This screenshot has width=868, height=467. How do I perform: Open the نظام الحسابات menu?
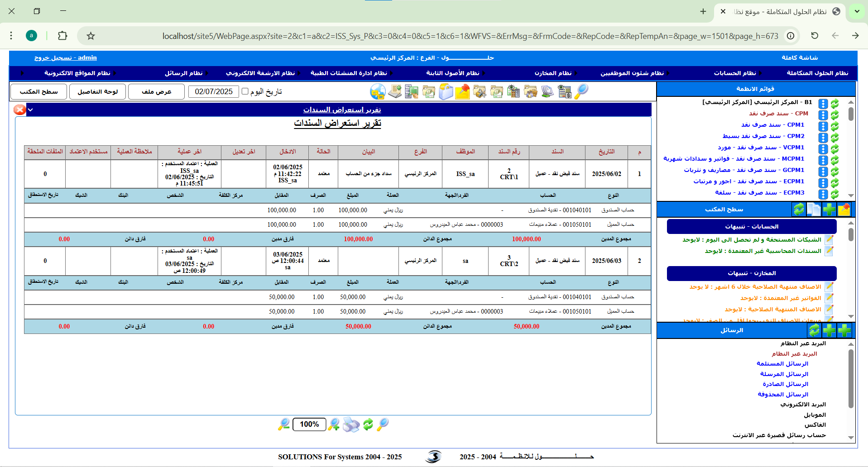click(735, 73)
